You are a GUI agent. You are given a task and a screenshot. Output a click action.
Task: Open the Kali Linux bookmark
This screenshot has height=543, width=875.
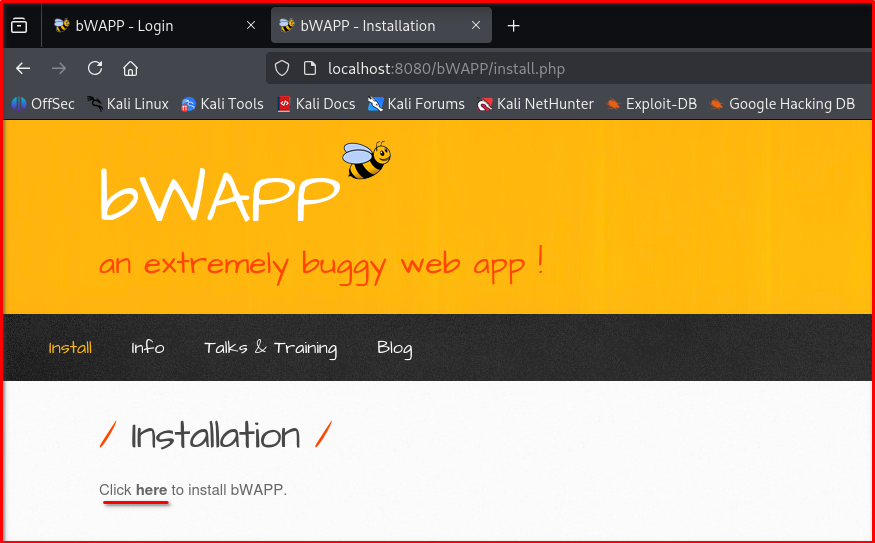(x=128, y=104)
